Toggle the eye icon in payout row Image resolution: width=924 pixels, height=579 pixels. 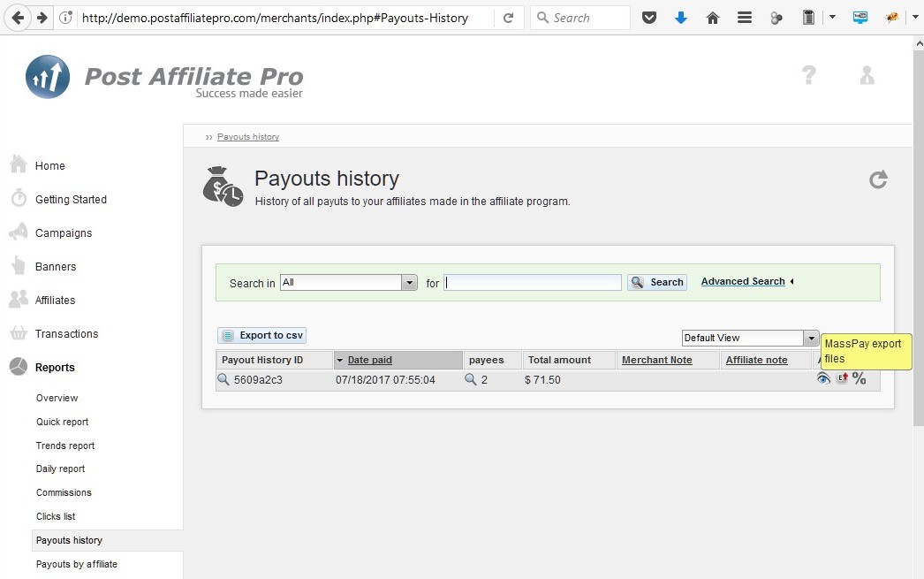tap(823, 379)
